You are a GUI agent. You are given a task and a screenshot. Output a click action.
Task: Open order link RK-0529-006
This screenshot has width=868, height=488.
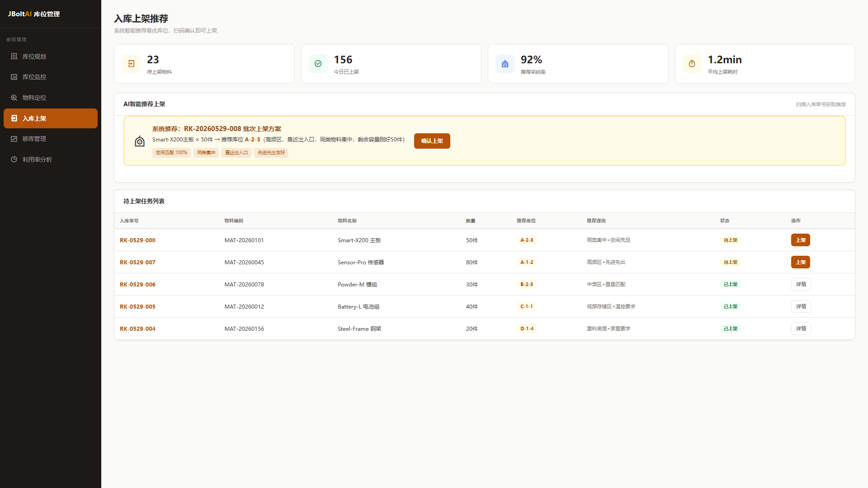click(x=137, y=285)
